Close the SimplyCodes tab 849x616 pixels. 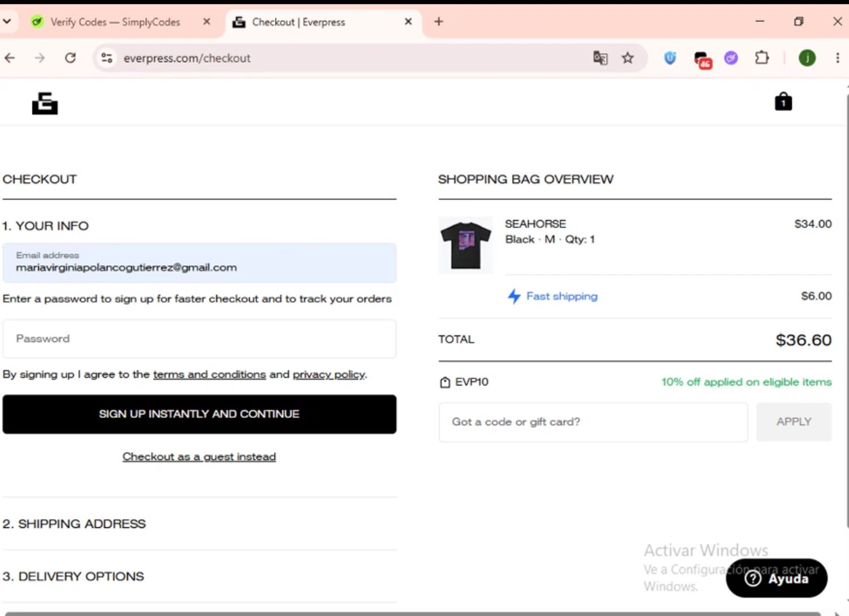[207, 22]
